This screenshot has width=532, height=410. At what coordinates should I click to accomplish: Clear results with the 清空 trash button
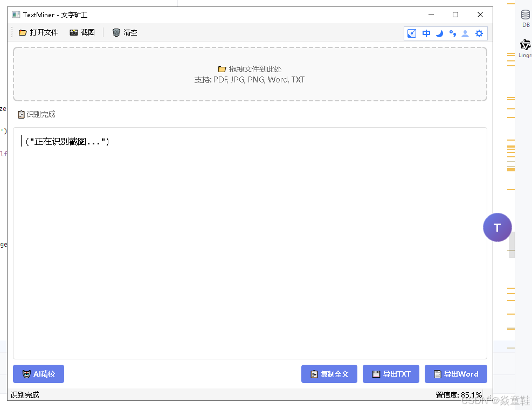click(x=125, y=32)
